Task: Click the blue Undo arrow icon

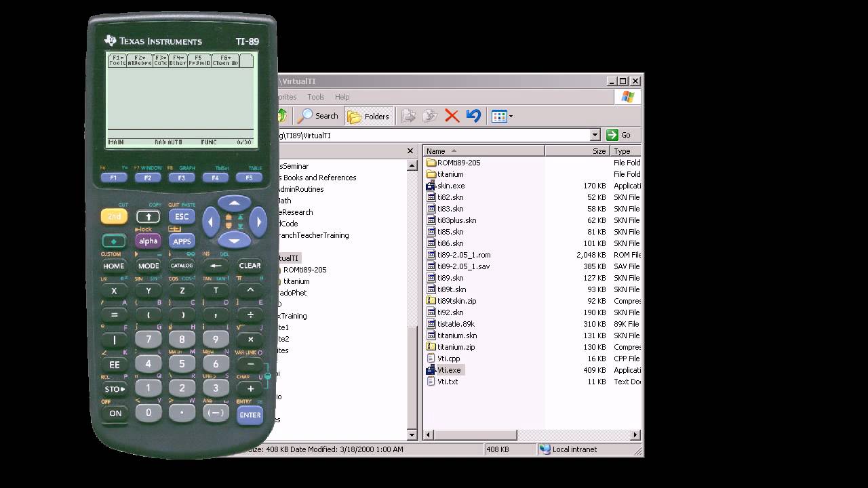Action: [x=474, y=116]
